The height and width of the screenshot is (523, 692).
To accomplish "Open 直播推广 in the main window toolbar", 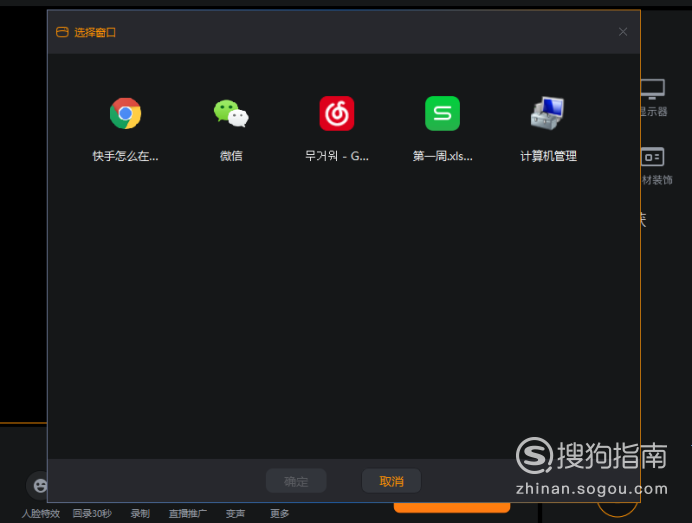I will (188, 513).
